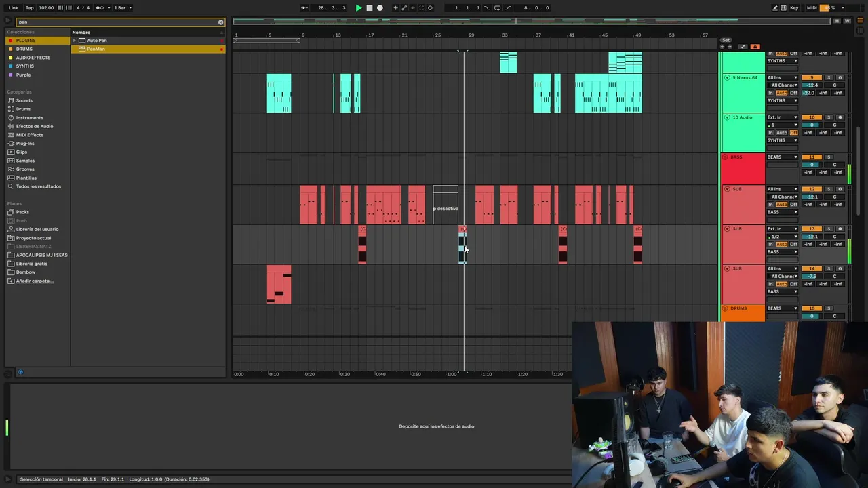This screenshot has width=868, height=488.
Task: Toggle the computer MIDI keyboard icon
Action: coord(784,8)
